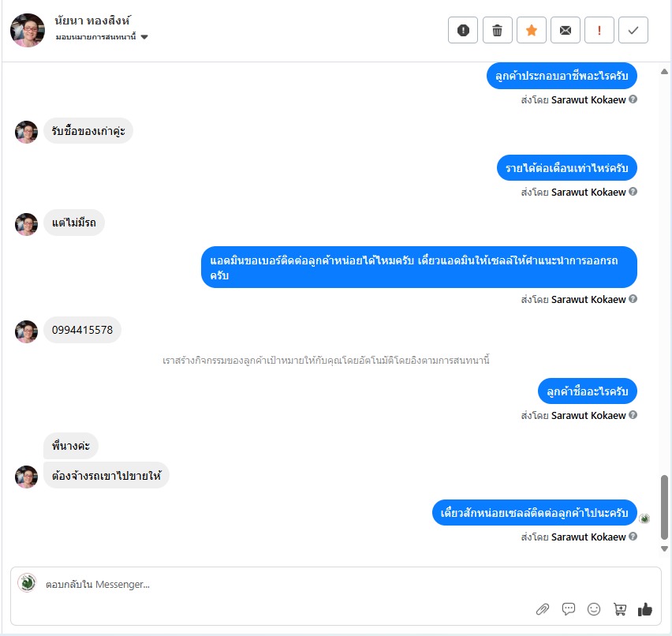Screen dimensions: 672x636
Task: Attach a file with the paperclip icon
Action: 543,609
